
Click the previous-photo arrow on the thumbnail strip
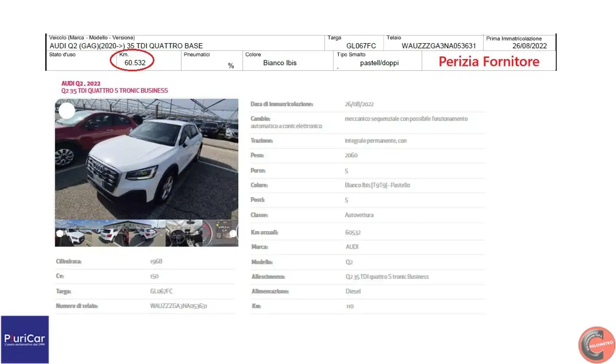pos(60,234)
